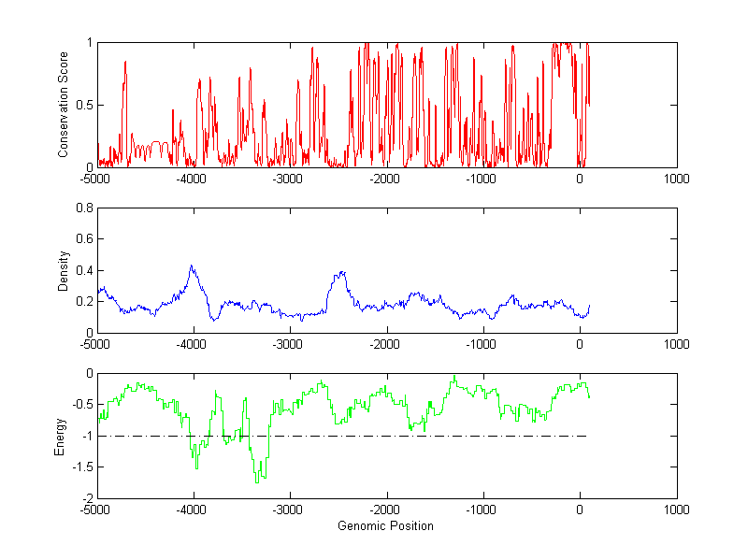Click the lowest green energy dip near -3300

[x=257, y=481]
